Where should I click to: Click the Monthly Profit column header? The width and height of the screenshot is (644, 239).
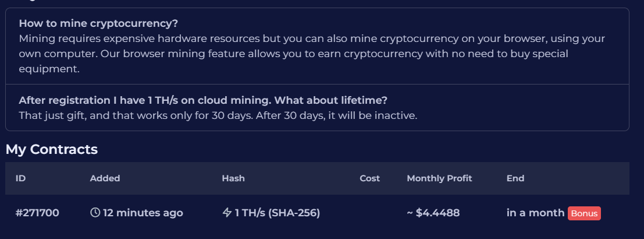point(439,178)
